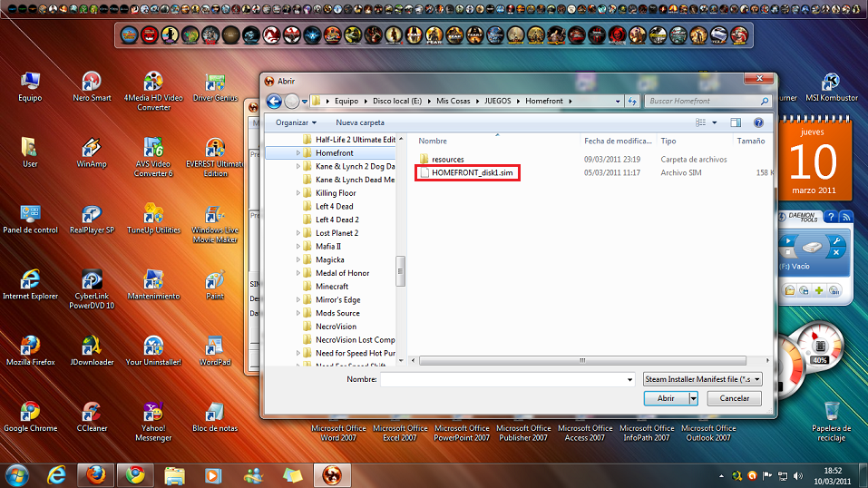868x488 pixels.
Task: Expand the Mafia II folder node
Action: point(297,247)
